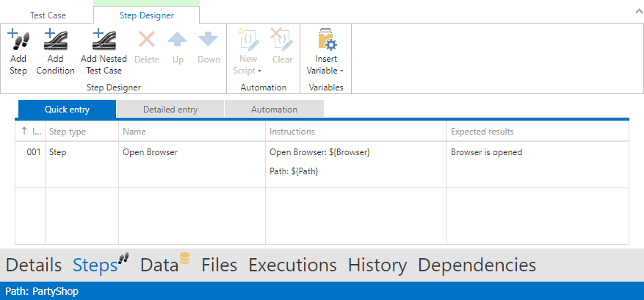Click the Add Step footprints icon
Screen dimensions: 644x300
click(18, 40)
